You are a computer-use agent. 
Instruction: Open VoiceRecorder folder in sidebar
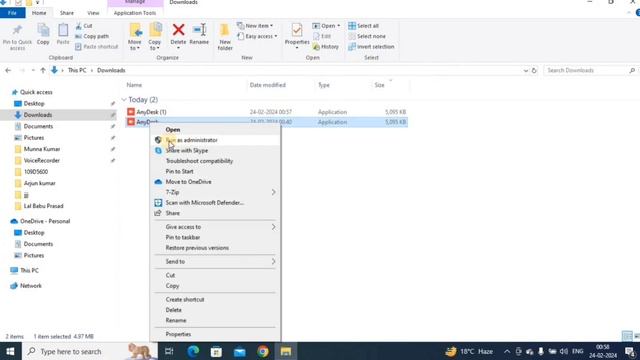coord(42,160)
